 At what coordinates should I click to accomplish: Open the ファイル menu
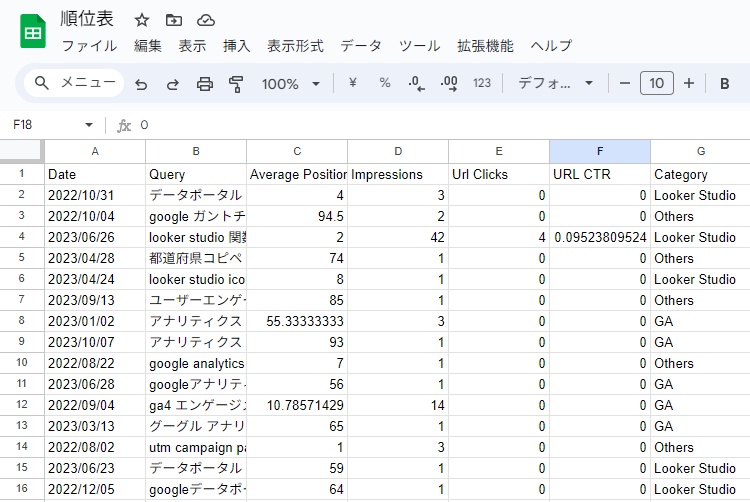coord(89,46)
